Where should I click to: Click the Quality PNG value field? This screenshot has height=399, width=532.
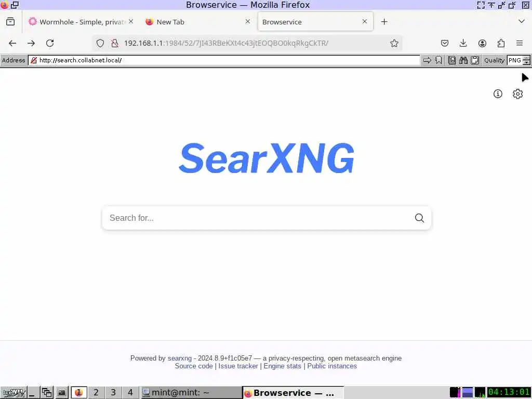tap(515, 60)
